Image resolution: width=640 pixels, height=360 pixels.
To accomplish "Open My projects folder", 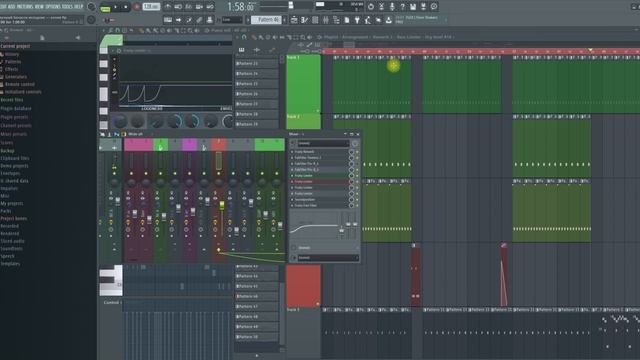I will 12,203.
